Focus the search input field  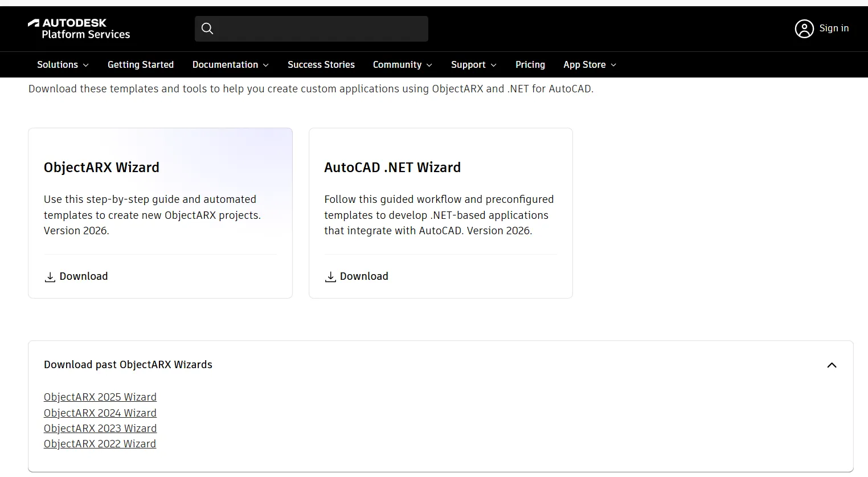(312, 28)
